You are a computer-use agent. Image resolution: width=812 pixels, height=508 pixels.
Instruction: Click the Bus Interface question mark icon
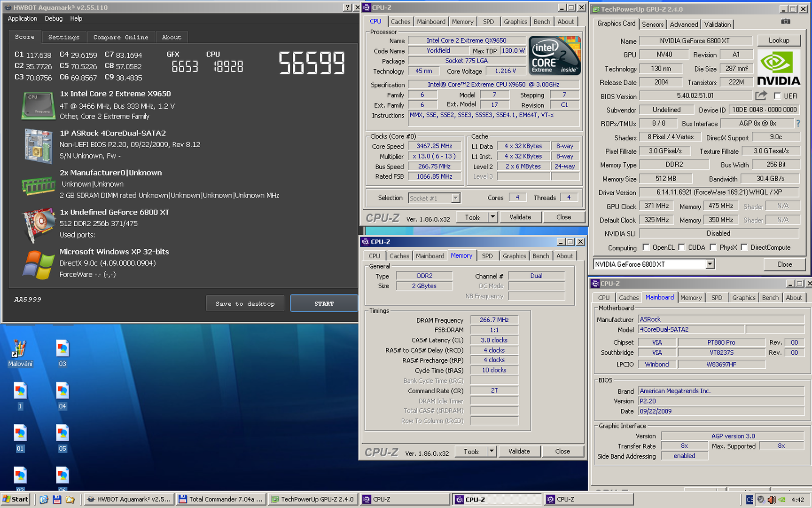797,123
